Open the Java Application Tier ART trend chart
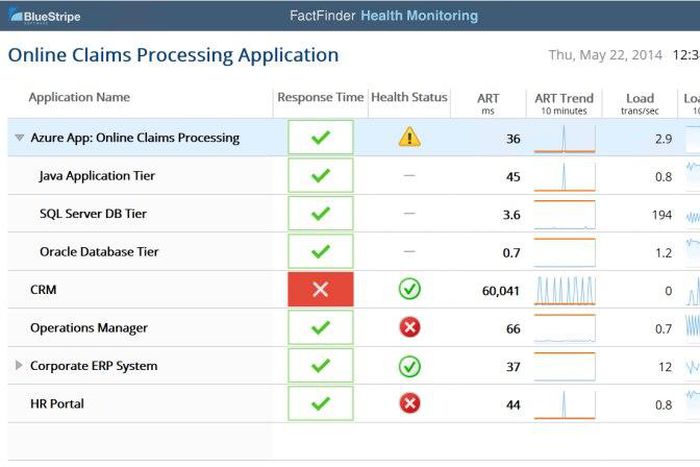This screenshot has height=467, width=700. (565, 177)
